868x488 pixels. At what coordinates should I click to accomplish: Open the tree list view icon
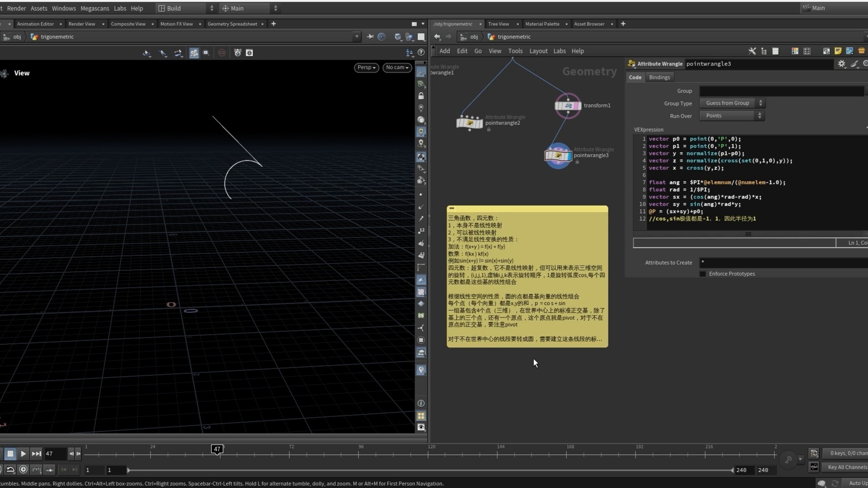764,51
